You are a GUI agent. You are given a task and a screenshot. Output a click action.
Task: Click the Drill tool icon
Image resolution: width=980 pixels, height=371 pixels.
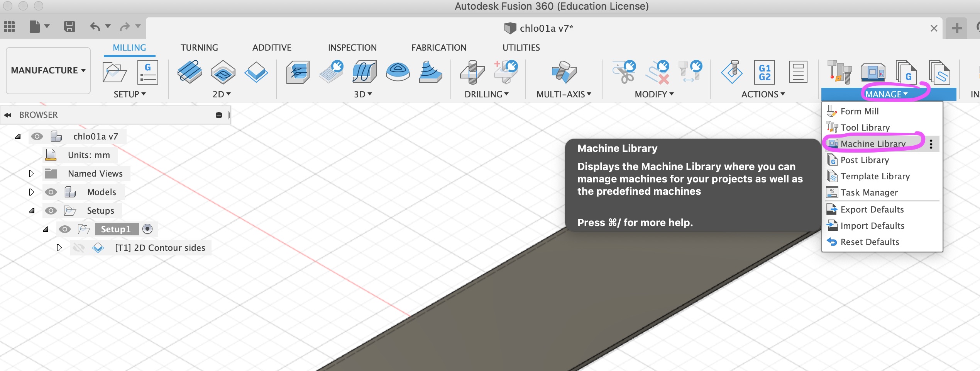(472, 72)
